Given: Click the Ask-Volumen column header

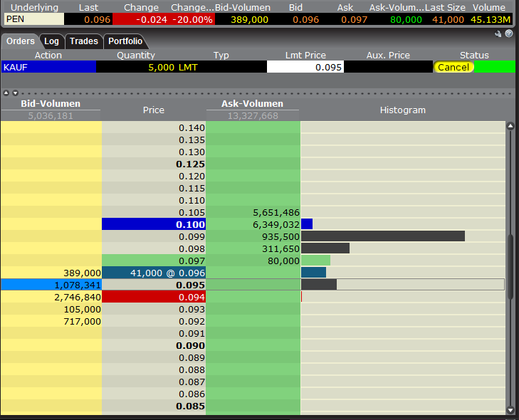Looking at the screenshot, I should [253, 104].
